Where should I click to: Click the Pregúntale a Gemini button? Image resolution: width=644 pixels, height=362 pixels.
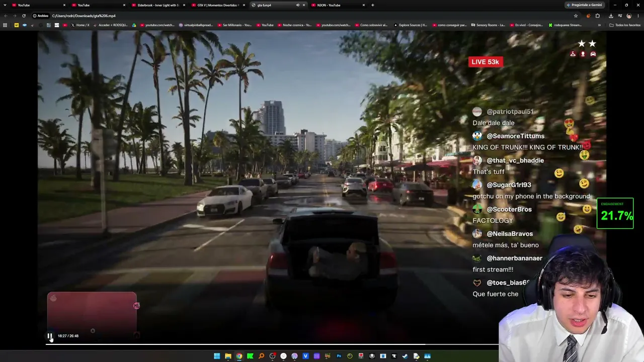coord(584,5)
